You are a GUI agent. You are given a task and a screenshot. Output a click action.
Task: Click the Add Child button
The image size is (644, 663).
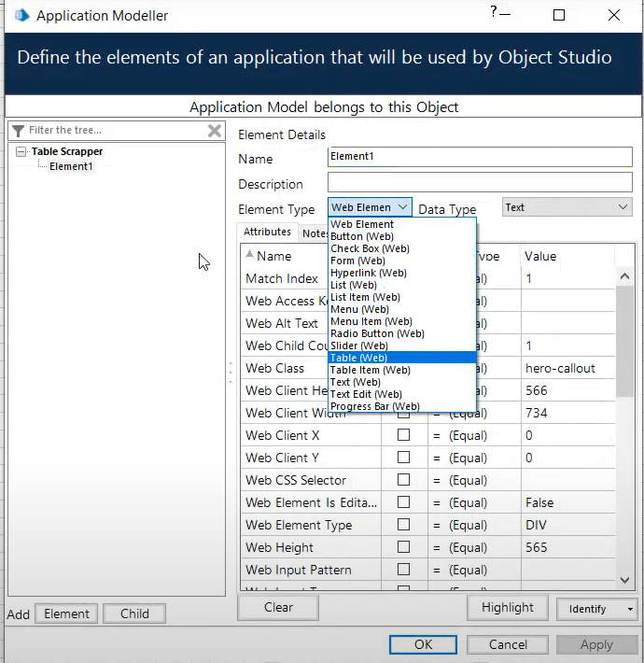pos(134,614)
